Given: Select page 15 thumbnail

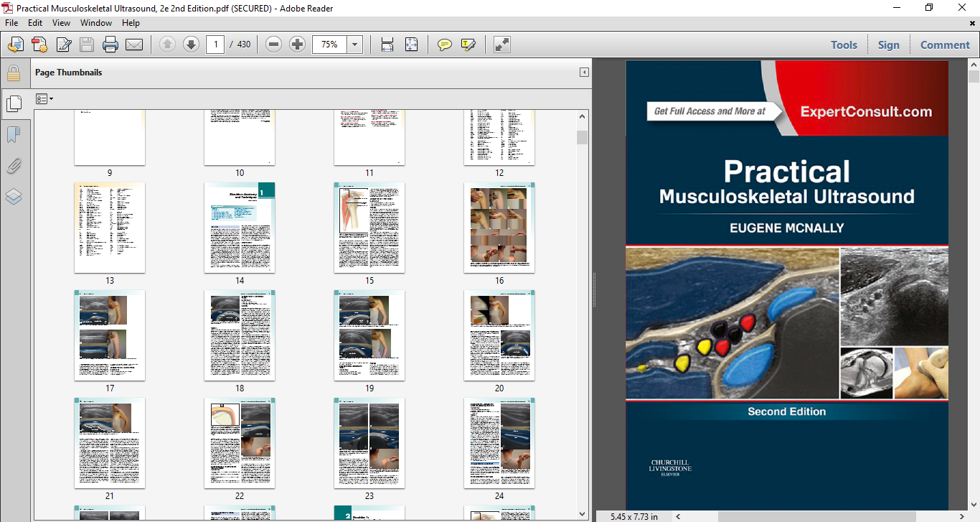Looking at the screenshot, I should coord(369,228).
